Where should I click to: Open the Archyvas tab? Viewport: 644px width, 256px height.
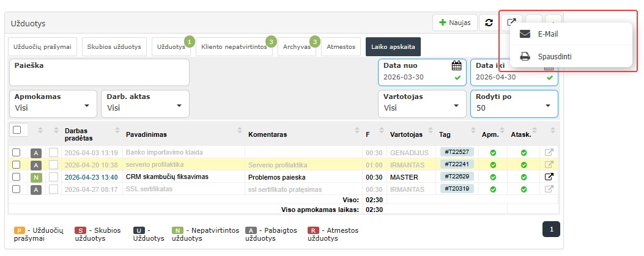tap(297, 47)
